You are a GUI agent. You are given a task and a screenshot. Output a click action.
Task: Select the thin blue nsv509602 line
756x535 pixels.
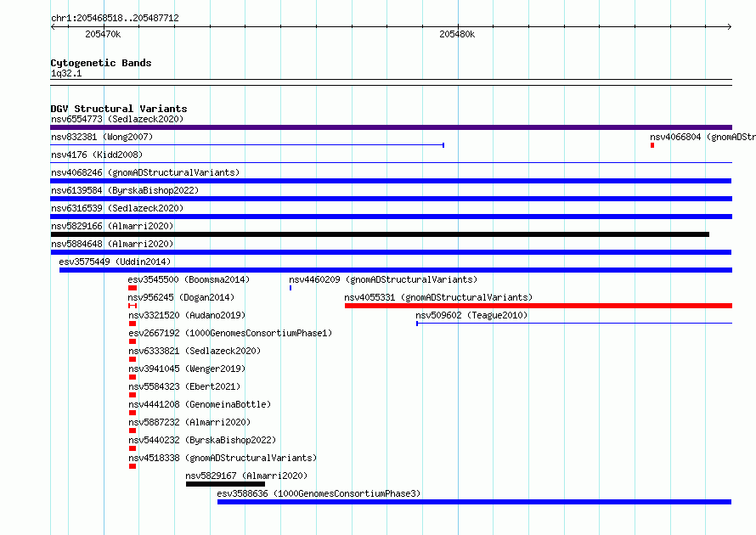click(x=574, y=324)
